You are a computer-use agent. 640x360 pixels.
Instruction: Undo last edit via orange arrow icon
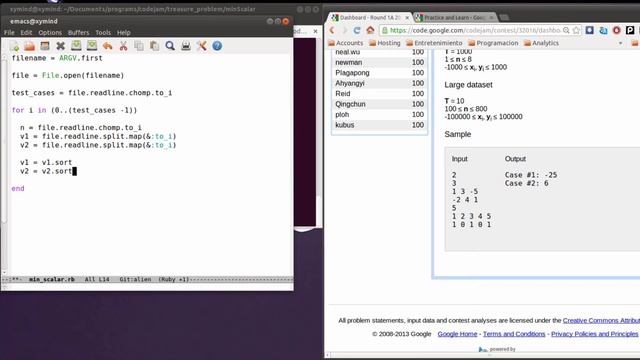107,46
